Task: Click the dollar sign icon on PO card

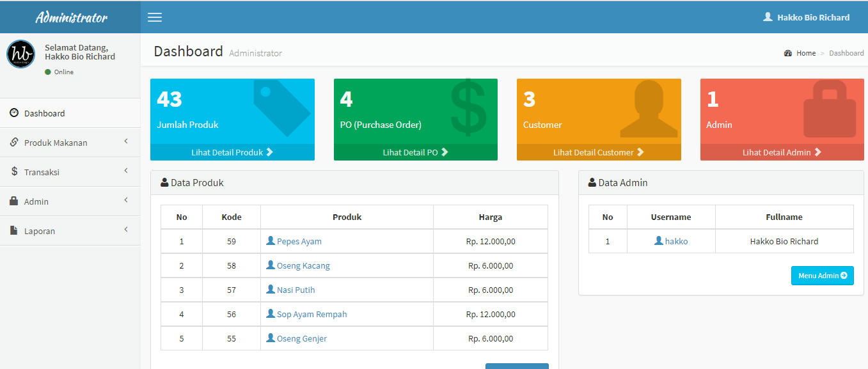Action: 468,107
